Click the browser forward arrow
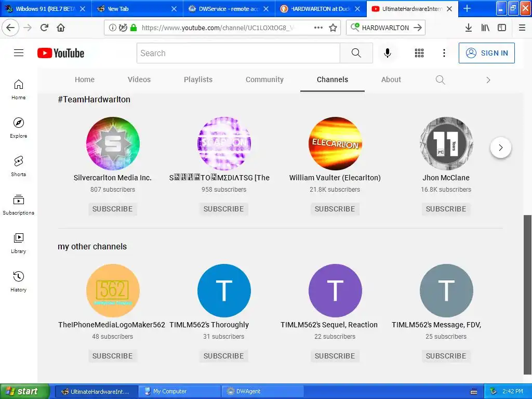This screenshot has height=399, width=532. tap(28, 28)
